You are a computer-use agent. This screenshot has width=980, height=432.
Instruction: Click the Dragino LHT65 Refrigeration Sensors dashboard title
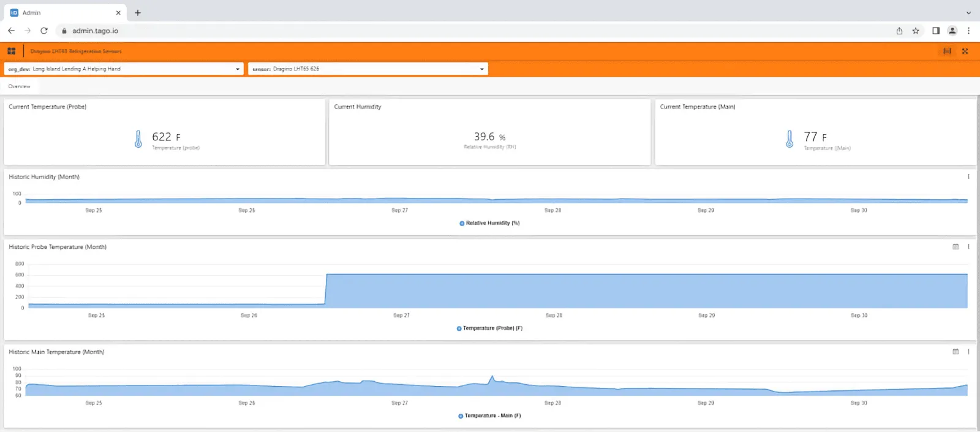click(x=76, y=51)
